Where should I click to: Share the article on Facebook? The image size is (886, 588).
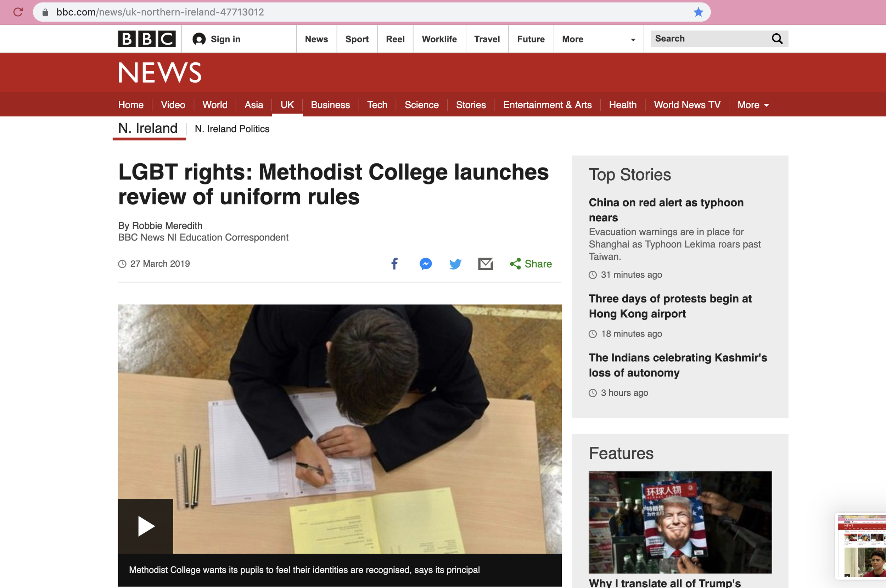point(394,264)
